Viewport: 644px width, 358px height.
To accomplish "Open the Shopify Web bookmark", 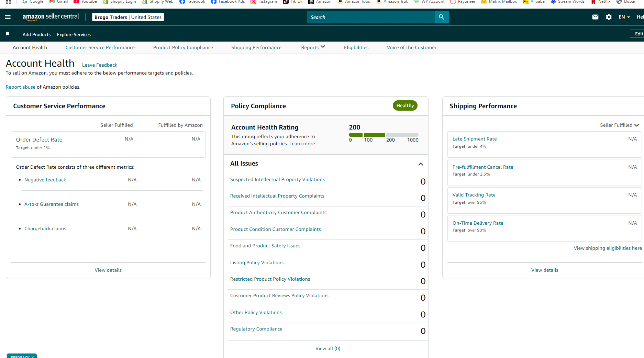I will (158, 2).
